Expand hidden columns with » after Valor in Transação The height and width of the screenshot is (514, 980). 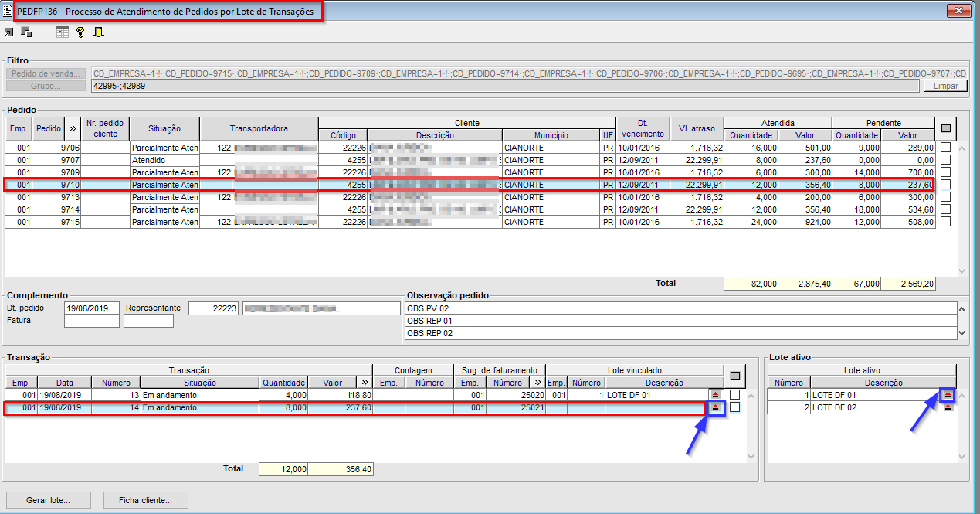tap(364, 383)
